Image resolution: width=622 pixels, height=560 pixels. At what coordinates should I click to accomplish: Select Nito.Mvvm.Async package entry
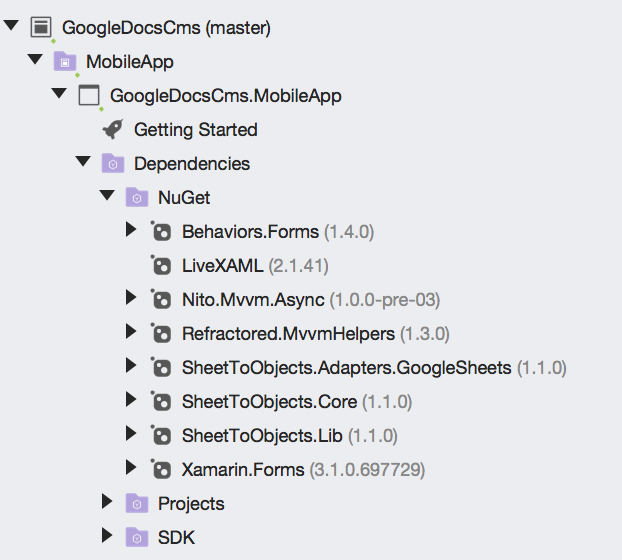pos(311,300)
